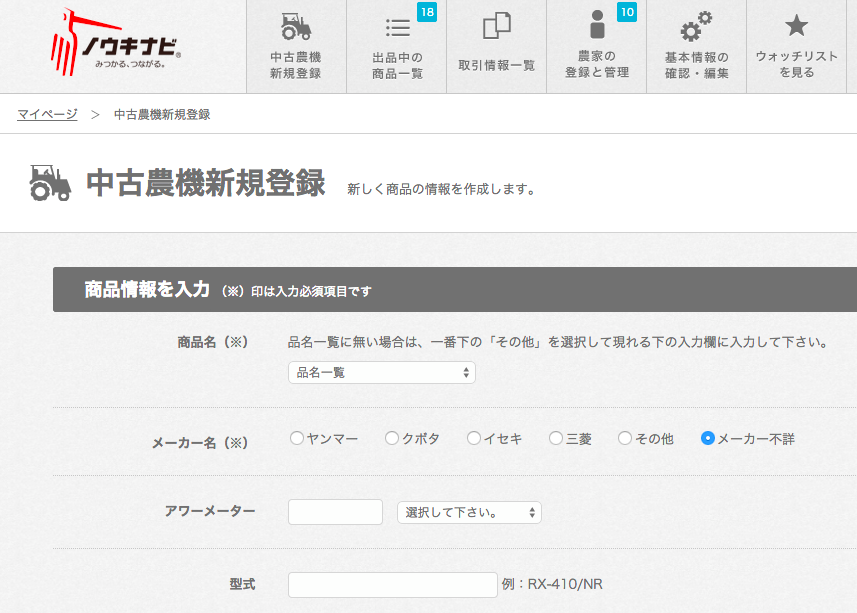Follow the マイページ breadcrumb link
857x613 pixels.
[47, 114]
